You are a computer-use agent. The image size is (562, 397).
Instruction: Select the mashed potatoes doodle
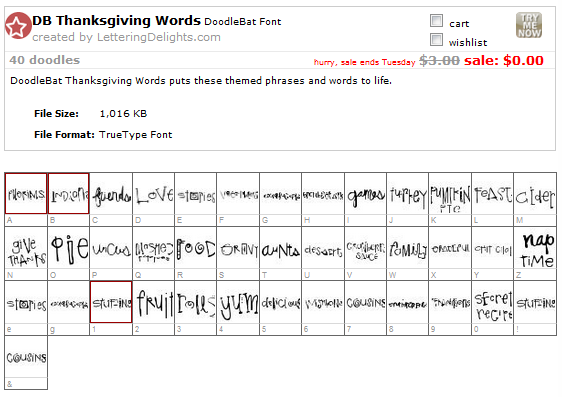click(x=153, y=248)
